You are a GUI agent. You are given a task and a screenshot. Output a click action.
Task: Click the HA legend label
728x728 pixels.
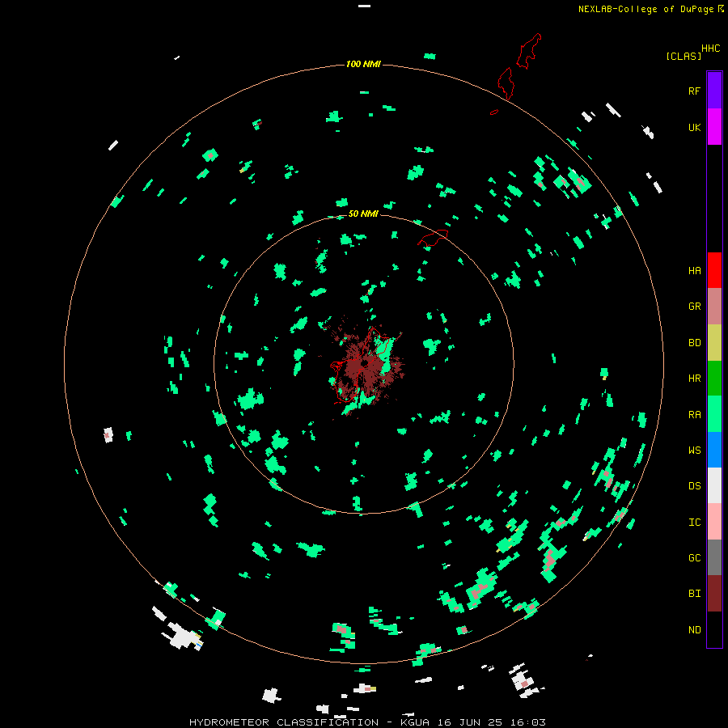point(694,270)
